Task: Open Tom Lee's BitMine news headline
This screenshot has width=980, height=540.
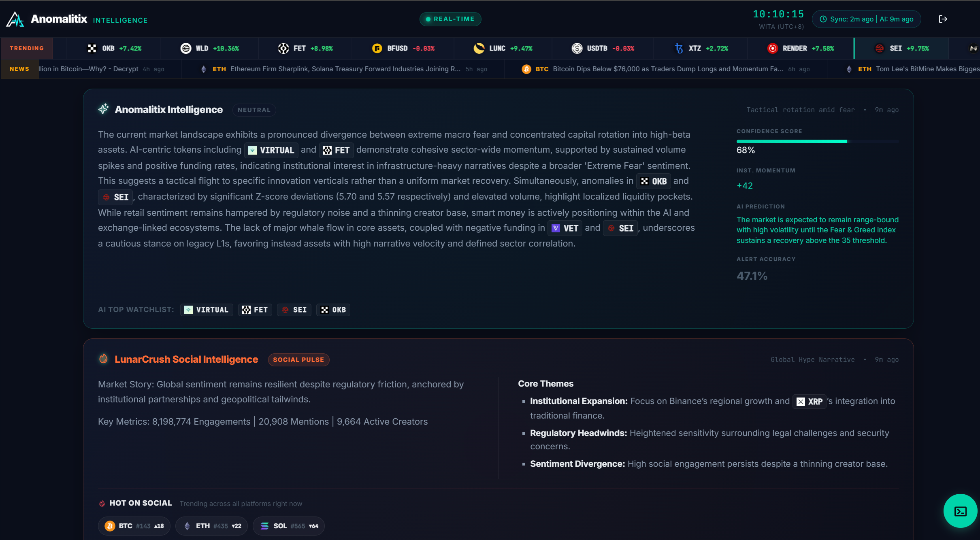Action: [x=928, y=69]
